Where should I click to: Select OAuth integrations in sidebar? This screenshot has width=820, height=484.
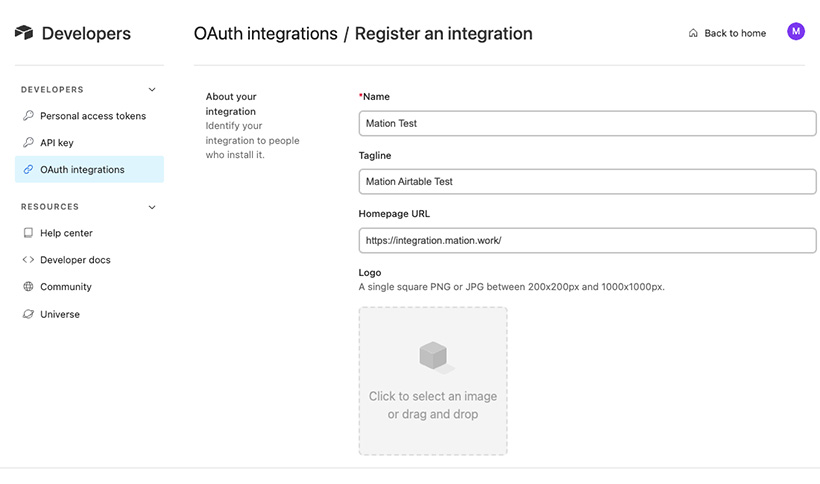[89, 169]
